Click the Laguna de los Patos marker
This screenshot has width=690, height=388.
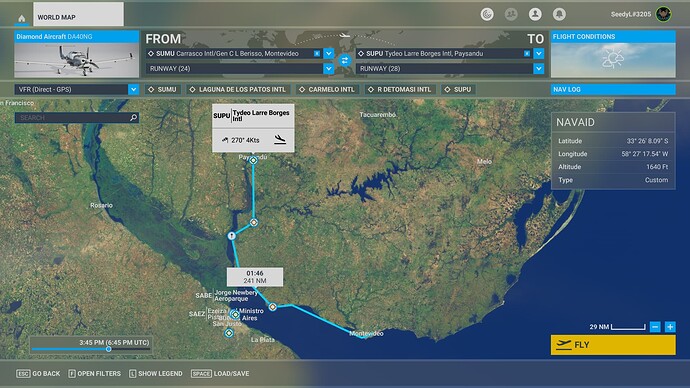coord(273,307)
